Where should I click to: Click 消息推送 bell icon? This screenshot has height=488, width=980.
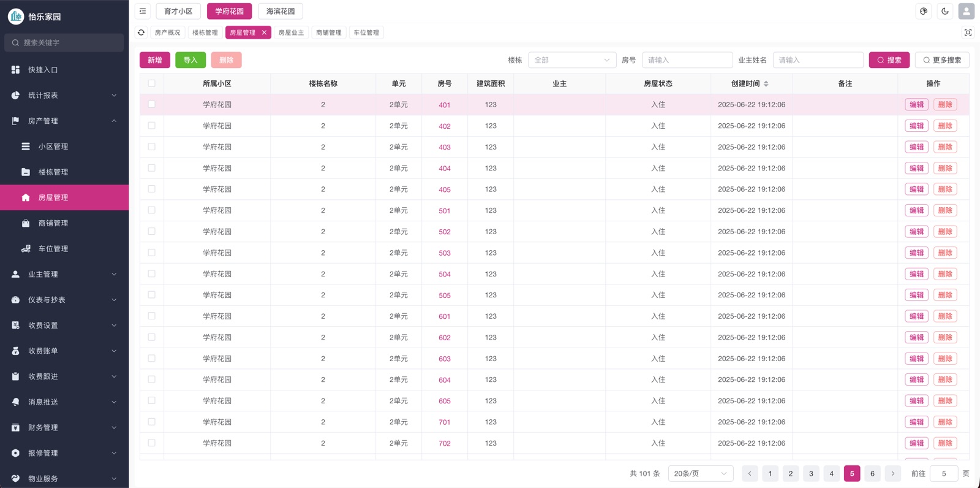tap(15, 402)
